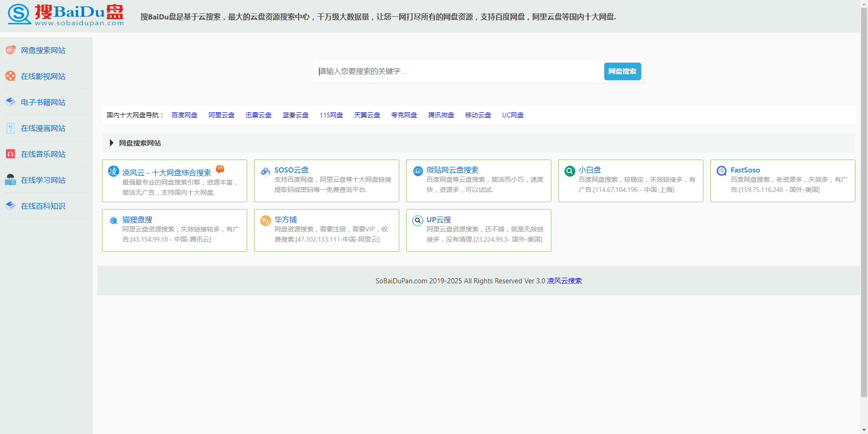Image resolution: width=868 pixels, height=434 pixels.
Task: Open 电子书籍网站 in the sidebar
Action: pyautogui.click(x=43, y=102)
